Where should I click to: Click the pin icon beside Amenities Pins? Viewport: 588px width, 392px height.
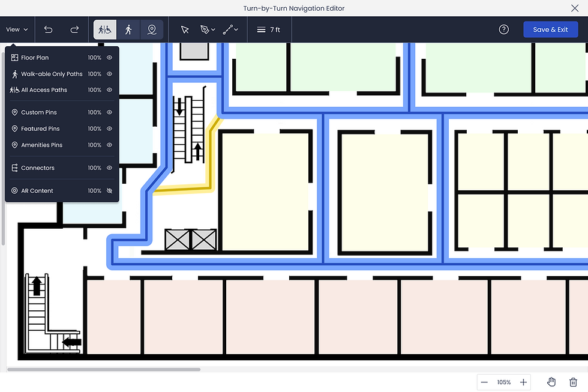tap(14, 145)
